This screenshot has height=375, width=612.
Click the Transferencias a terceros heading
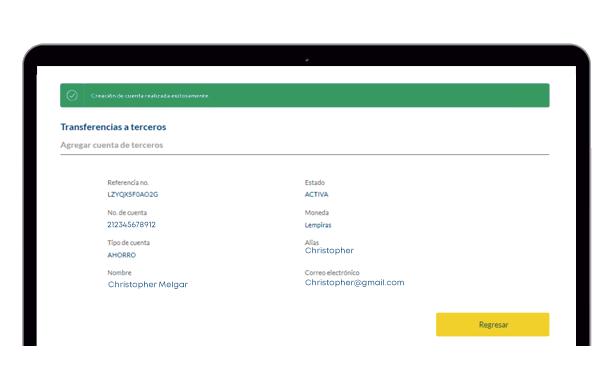pyautogui.click(x=113, y=127)
